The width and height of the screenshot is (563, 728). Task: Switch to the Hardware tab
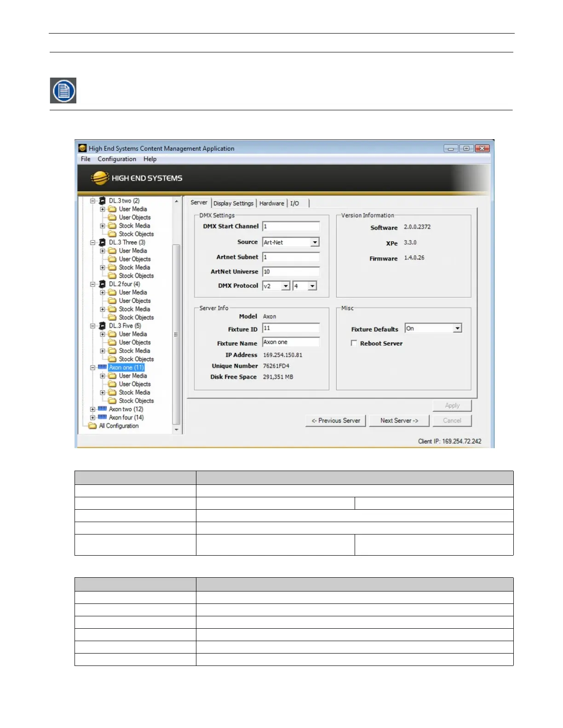click(x=271, y=203)
